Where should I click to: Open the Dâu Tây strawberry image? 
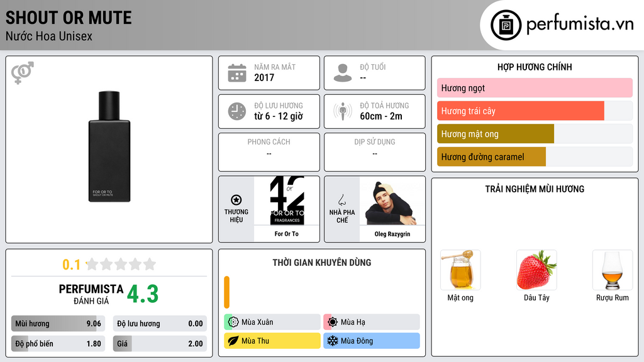pos(536,270)
